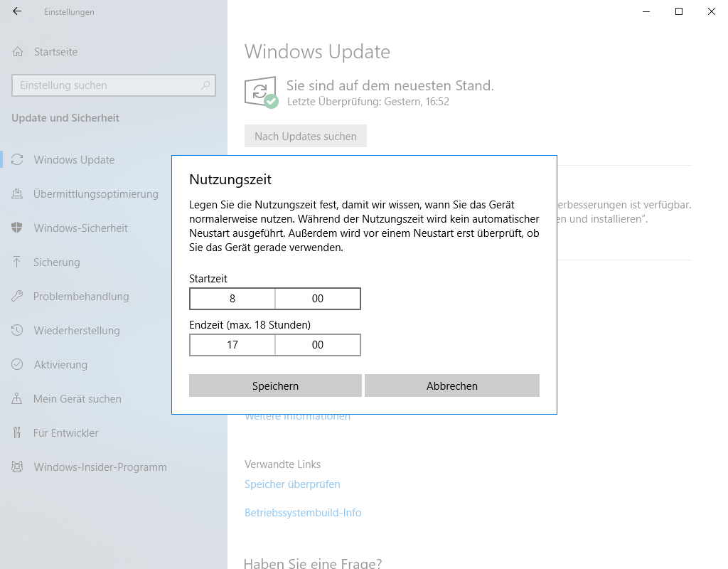Open the Startzeit minutes selector

318,299
